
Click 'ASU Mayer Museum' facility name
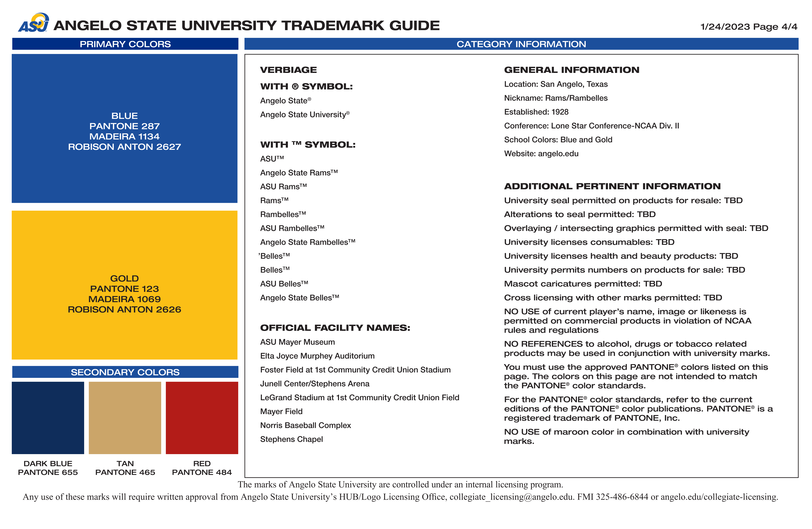point(298,342)
